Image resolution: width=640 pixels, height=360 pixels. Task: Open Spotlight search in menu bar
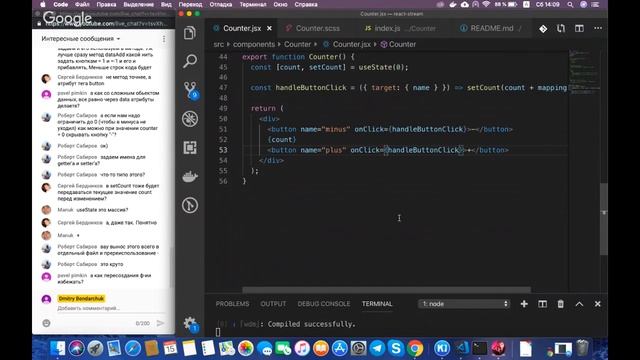tap(570, 4)
